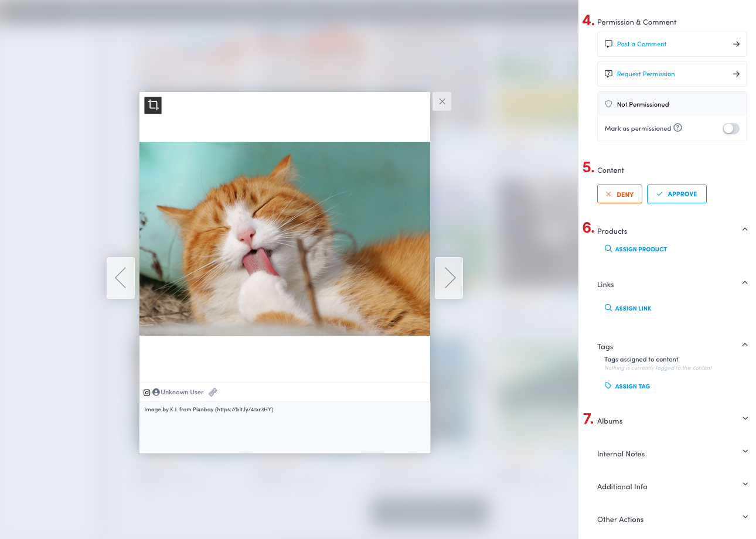
Task: Expand the Albums section
Action: [x=745, y=419]
